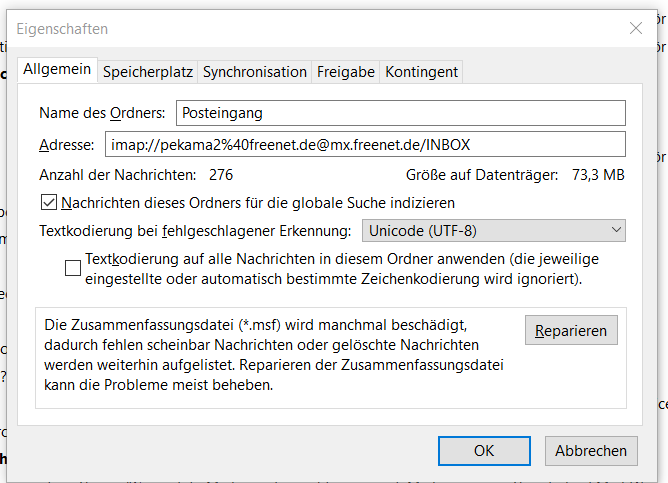Click the 'Textkodierung bei fehlgeschlagener Erkennung' label
The image size is (668, 483).
tap(195, 231)
